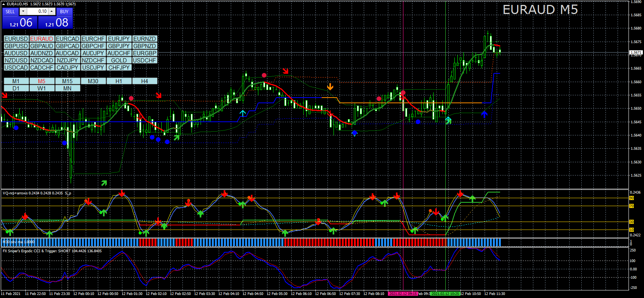Viewport: 644px width, 298px height.
Task: Focus the 0.10 lot volume field
Action: click(37, 12)
